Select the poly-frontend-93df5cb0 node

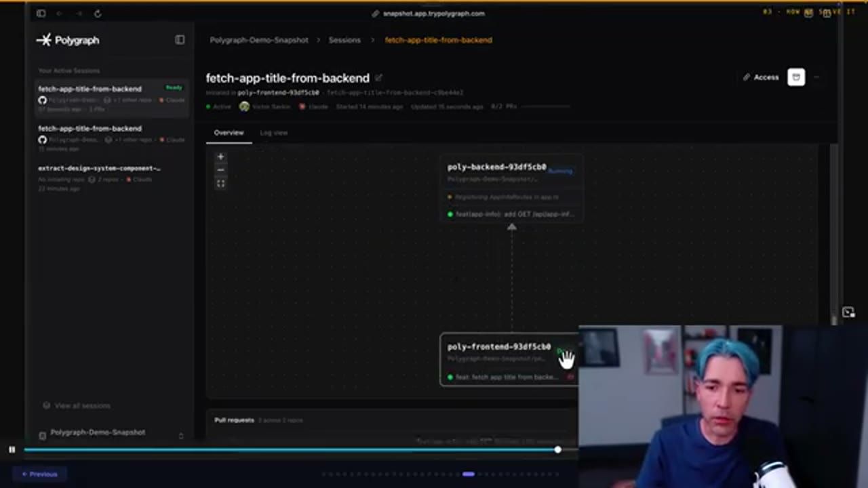coord(510,360)
